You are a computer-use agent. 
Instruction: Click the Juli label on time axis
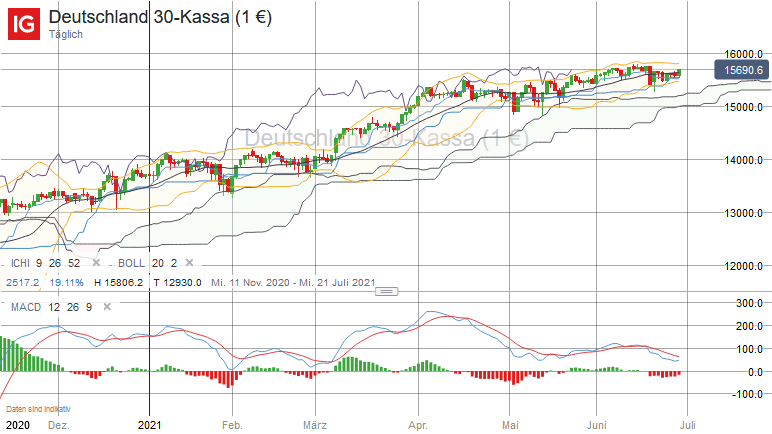point(688,425)
